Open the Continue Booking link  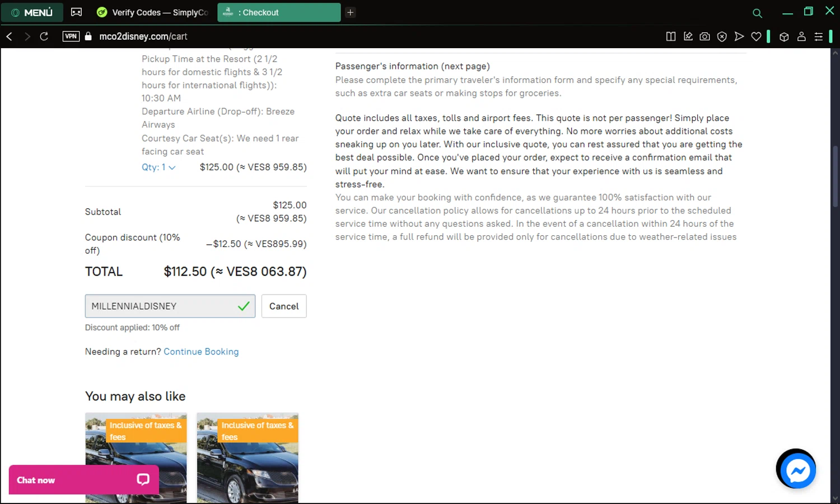(201, 352)
